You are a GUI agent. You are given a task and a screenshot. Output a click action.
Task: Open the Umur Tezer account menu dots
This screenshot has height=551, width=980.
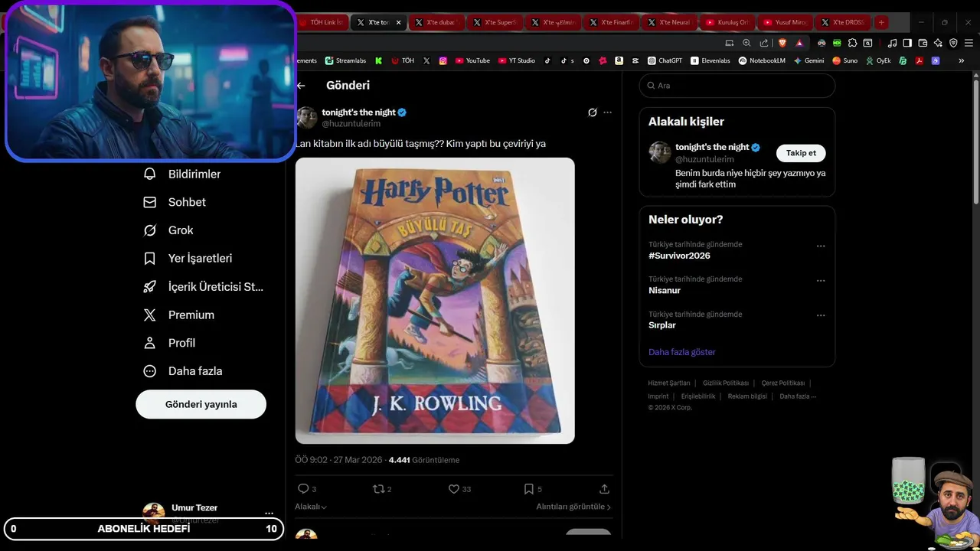pos(269,514)
